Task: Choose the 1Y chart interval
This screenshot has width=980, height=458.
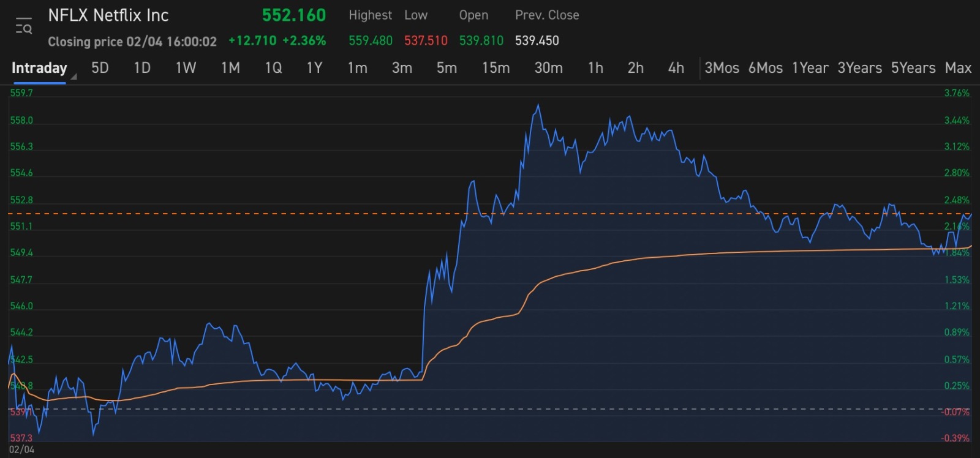Action: point(314,68)
